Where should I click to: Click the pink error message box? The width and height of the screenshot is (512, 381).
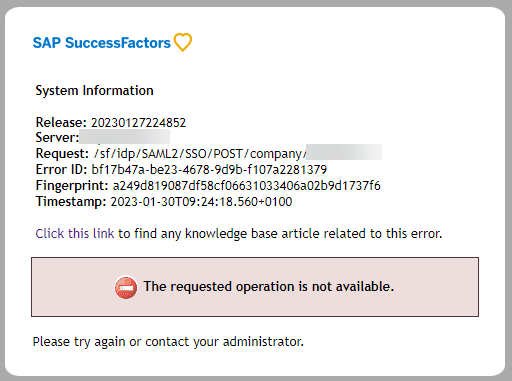click(x=255, y=287)
